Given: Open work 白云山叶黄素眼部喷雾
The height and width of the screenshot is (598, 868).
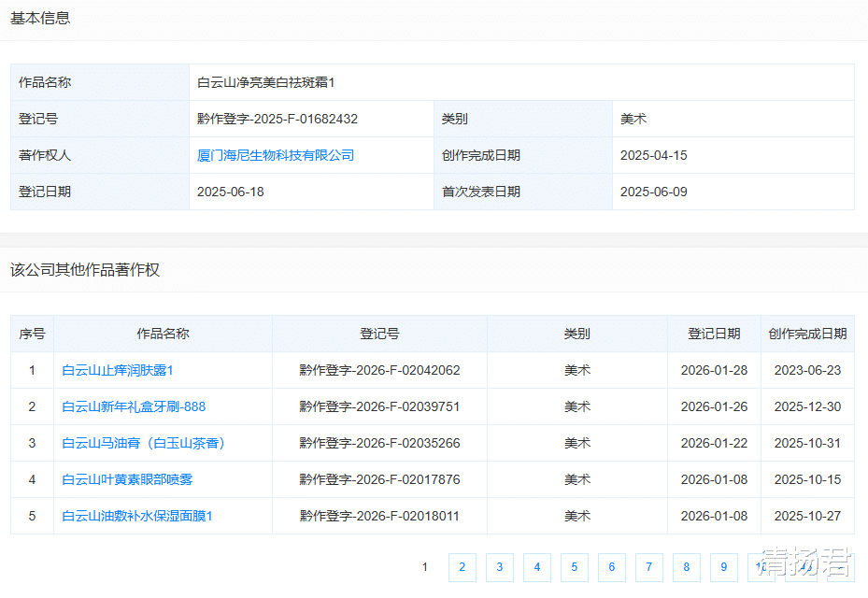Looking at the screenshot, I should (x=127, y=480).
